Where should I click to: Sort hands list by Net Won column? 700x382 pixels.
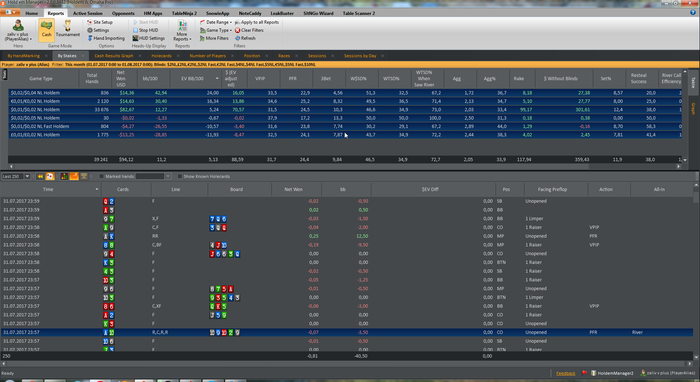click(293, 189)
